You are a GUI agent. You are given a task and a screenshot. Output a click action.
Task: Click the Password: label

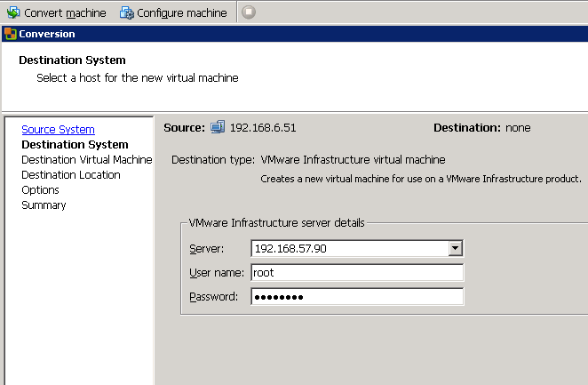[x=213, y=296]
